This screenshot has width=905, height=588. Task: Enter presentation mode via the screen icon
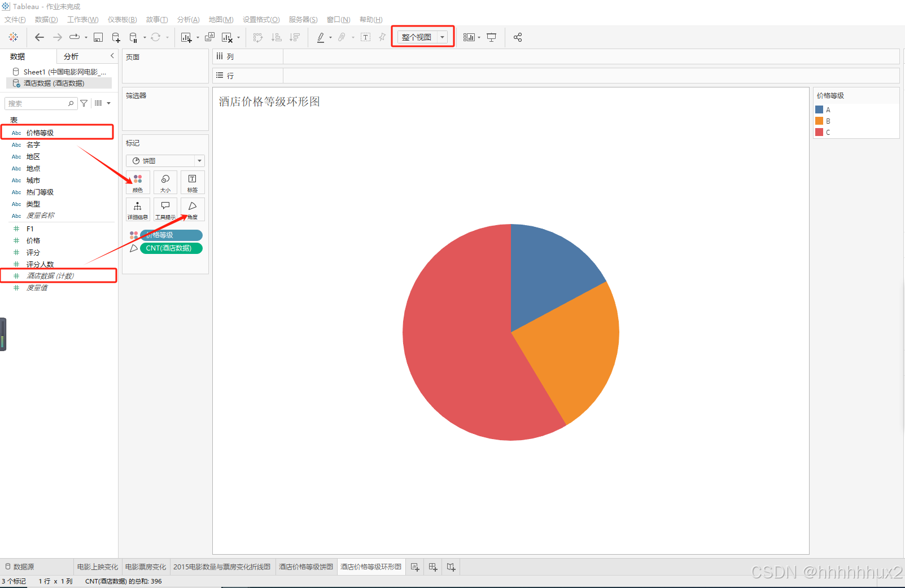pos(492,37)
